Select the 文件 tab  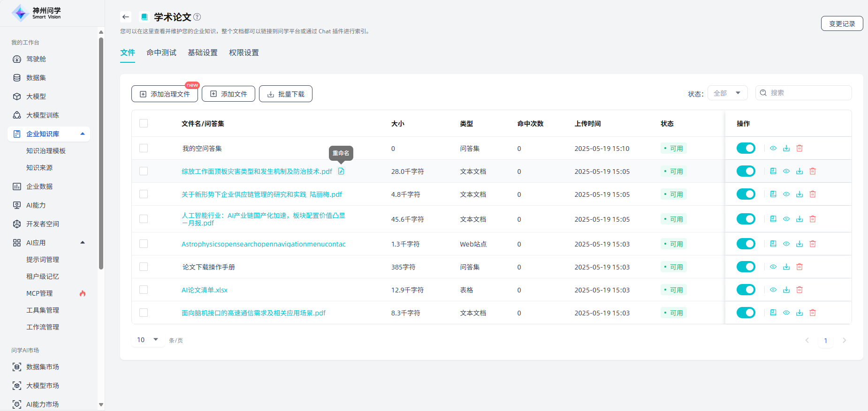[128, 52]
